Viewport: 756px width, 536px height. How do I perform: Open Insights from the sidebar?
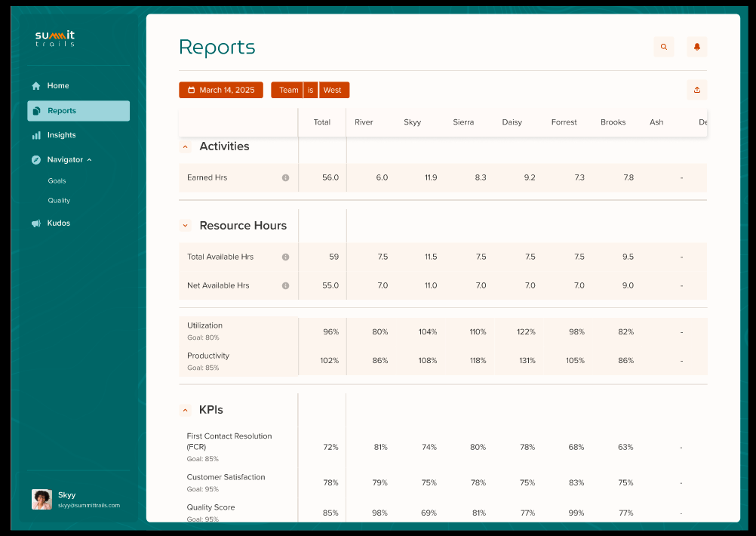point(61,135)
